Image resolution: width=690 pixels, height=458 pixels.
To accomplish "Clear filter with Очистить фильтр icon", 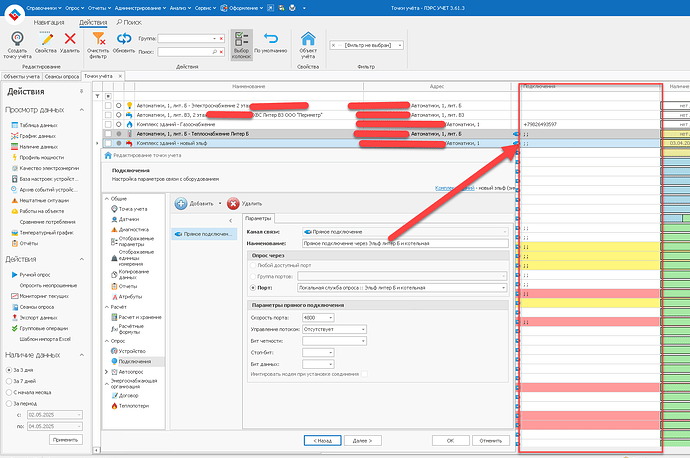I will [98, 44].
